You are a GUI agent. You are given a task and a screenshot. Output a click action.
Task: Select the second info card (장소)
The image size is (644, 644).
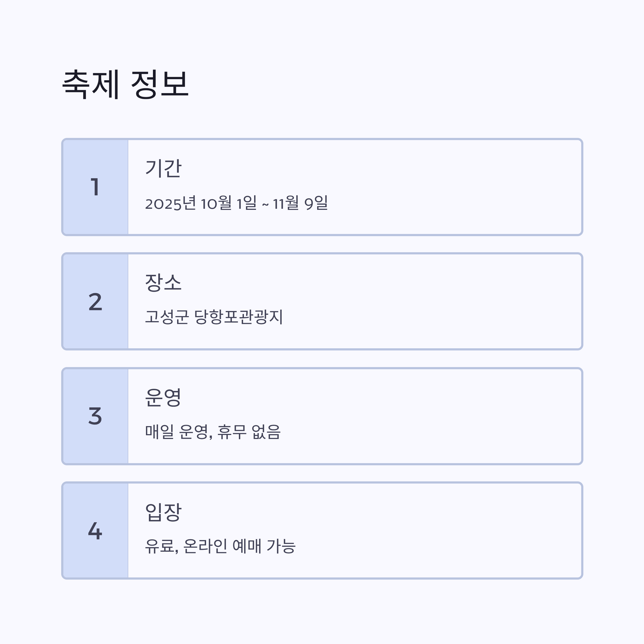(322, 301)
